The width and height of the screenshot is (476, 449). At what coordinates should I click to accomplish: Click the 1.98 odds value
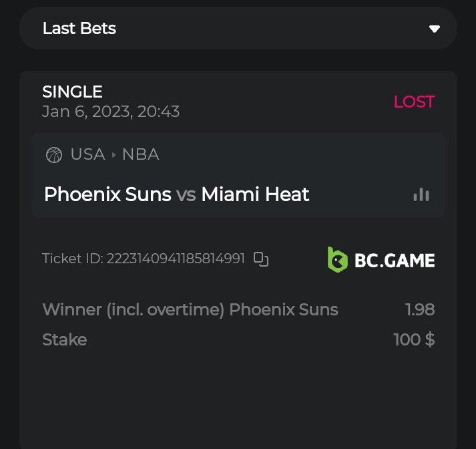(420, 310)
